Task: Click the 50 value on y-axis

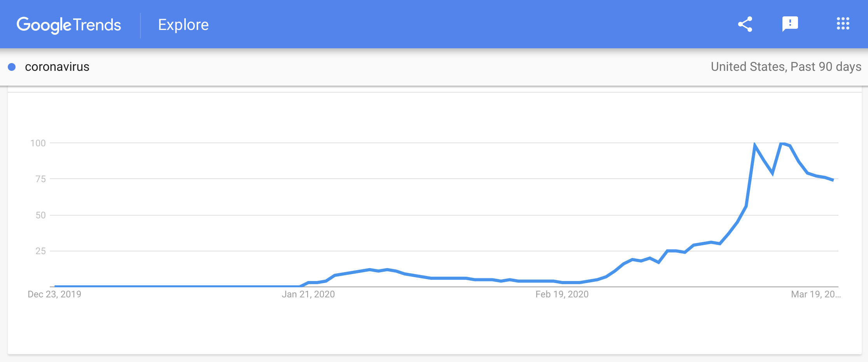Action: click(40, 215)
